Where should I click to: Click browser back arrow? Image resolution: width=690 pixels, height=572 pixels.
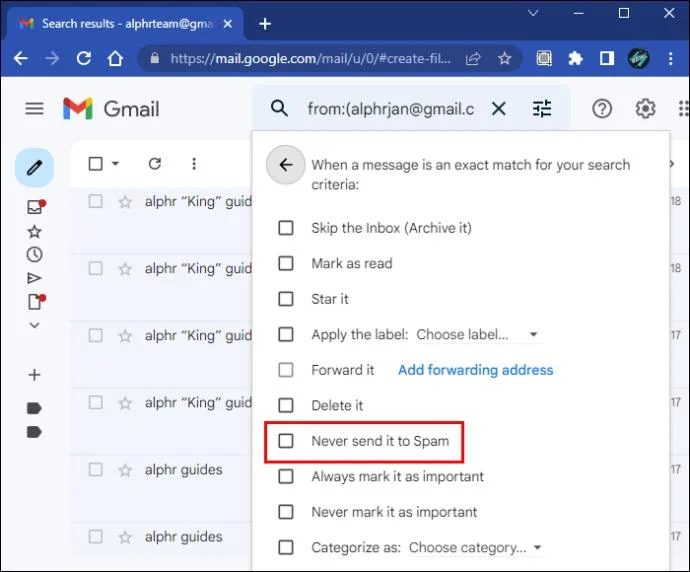tap(21, 58)
